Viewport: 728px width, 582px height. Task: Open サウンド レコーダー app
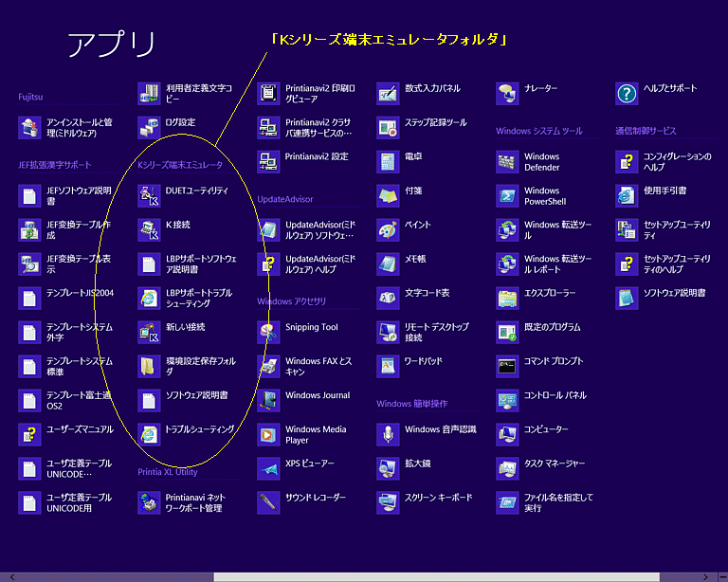tap(268, 502)
